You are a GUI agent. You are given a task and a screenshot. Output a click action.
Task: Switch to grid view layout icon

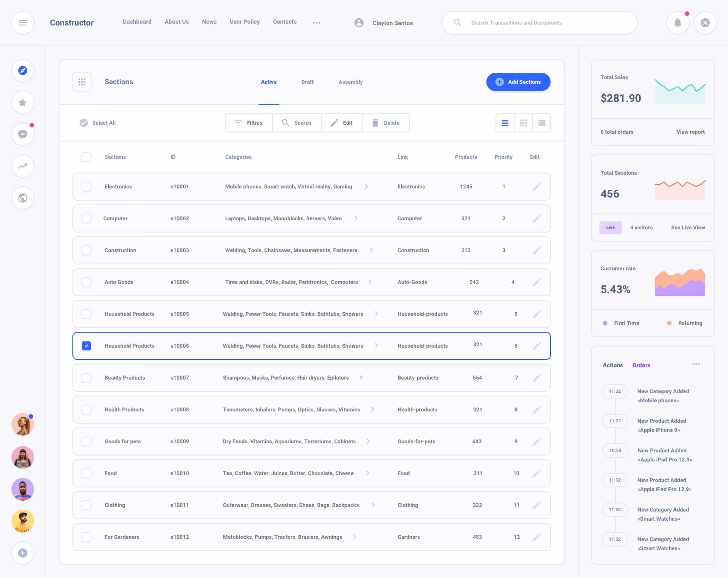[x=523, y=123]
